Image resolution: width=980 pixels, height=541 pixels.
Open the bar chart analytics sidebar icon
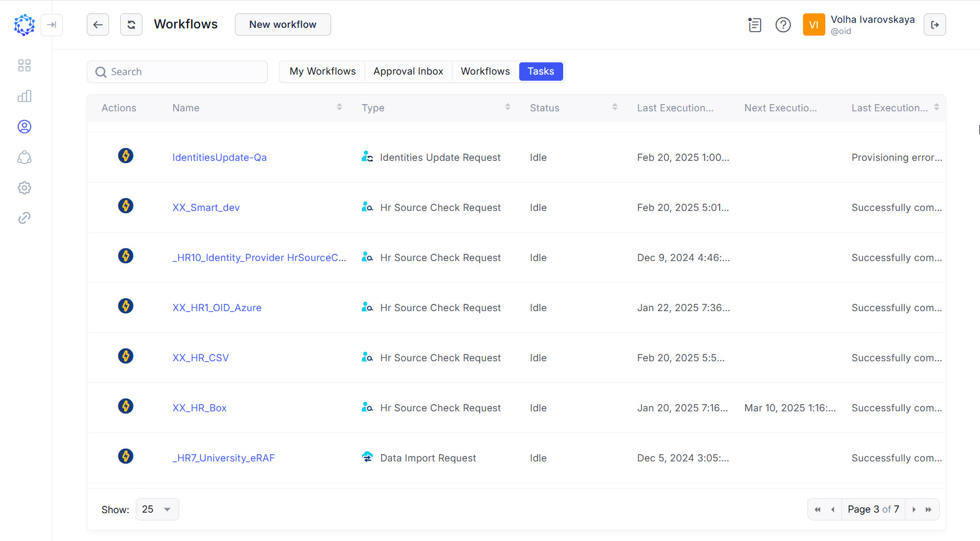click(x=24, y=96)
